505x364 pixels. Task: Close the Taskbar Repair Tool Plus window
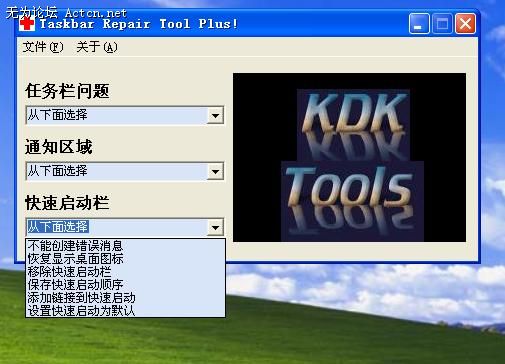[466, 24]
